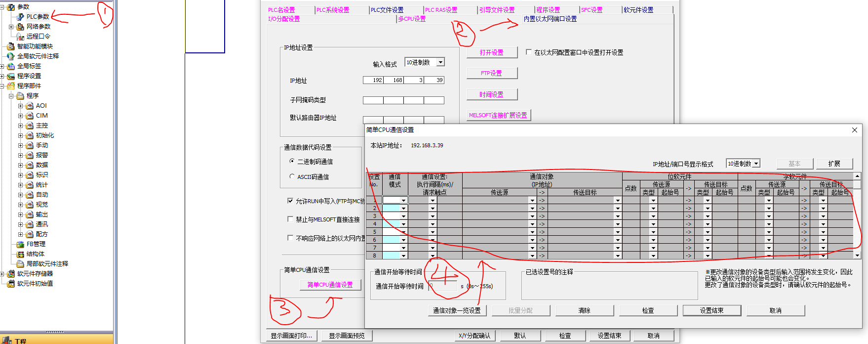The width and height of the screenshot is (868, 344).
Task: Select the FB管理 folder icon
Action: pyautogui.click(x=20, y=244)
